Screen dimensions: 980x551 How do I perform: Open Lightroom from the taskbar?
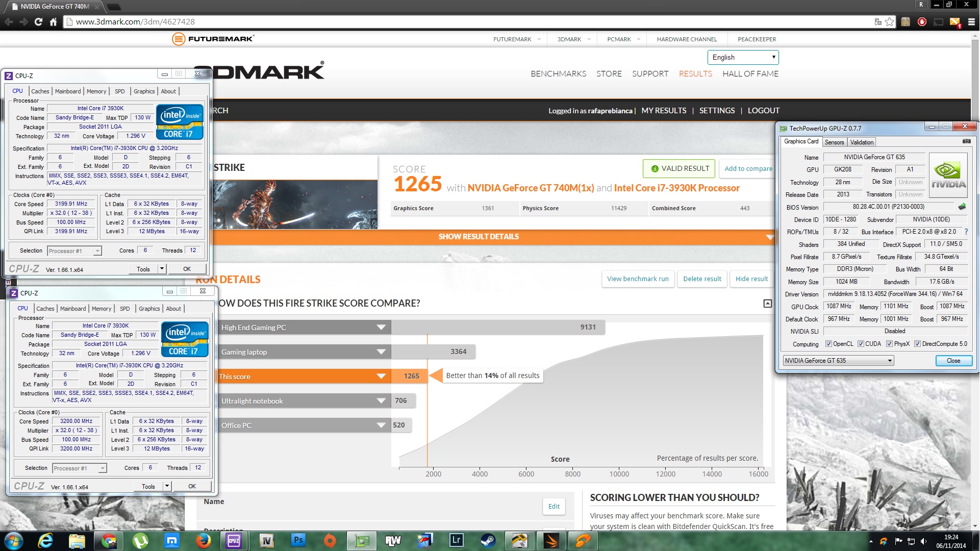point(456,540)
